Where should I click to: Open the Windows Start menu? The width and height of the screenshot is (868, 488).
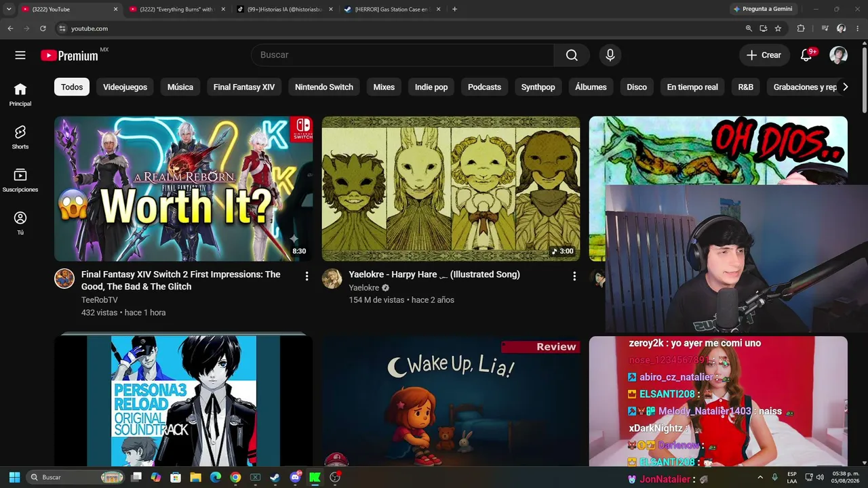pyautogui.click(x=14, y=477)
